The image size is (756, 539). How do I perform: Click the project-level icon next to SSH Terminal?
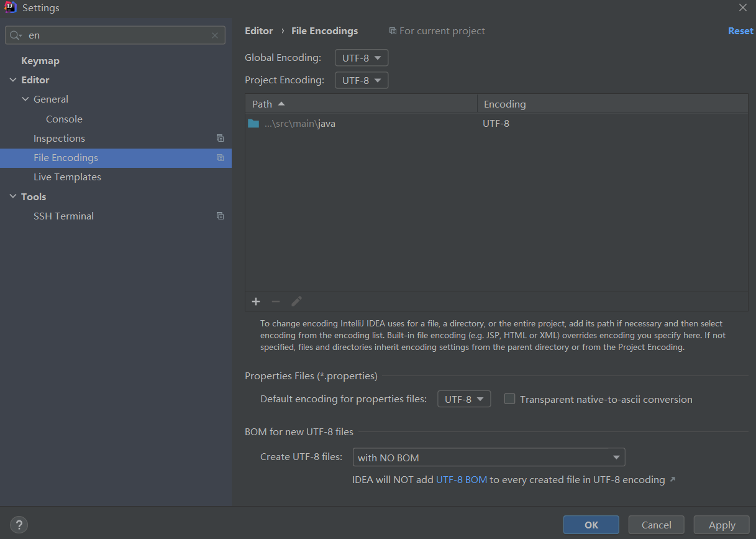[220, 216]
